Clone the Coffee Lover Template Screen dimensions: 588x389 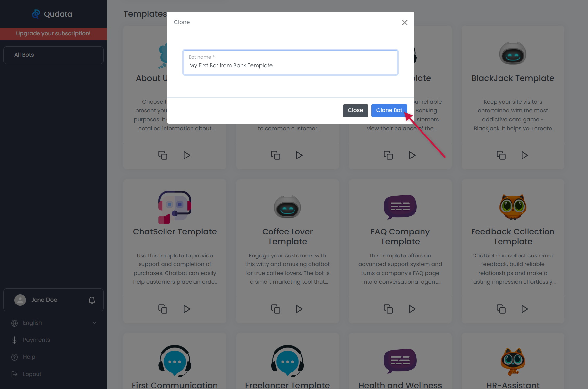click(275, 309)
